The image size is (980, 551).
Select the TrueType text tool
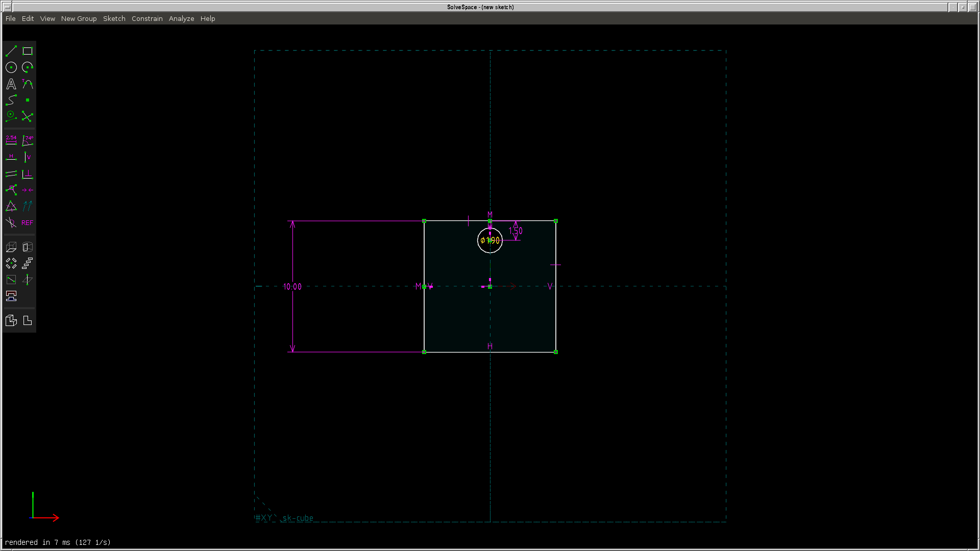[x=11, y=84]
